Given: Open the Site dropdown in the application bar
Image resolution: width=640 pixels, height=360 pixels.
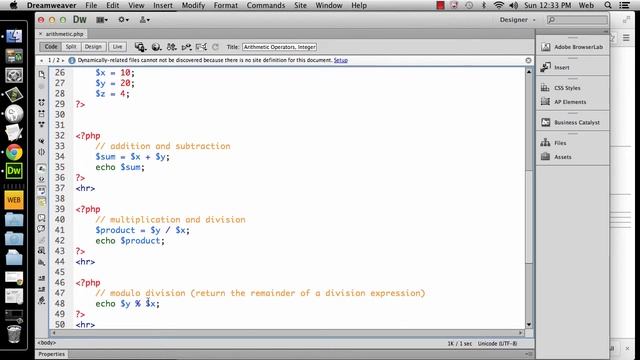Looking at the screenshot, I should [144, 20].
